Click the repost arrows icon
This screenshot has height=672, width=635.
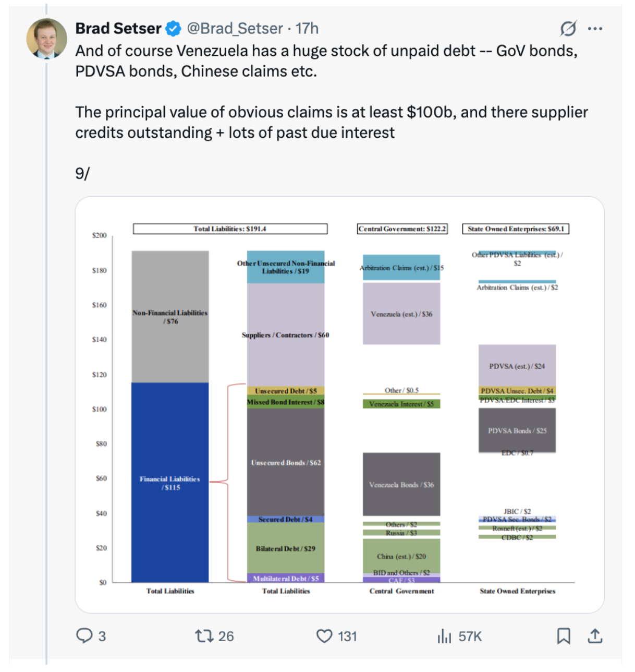[203, 635]
